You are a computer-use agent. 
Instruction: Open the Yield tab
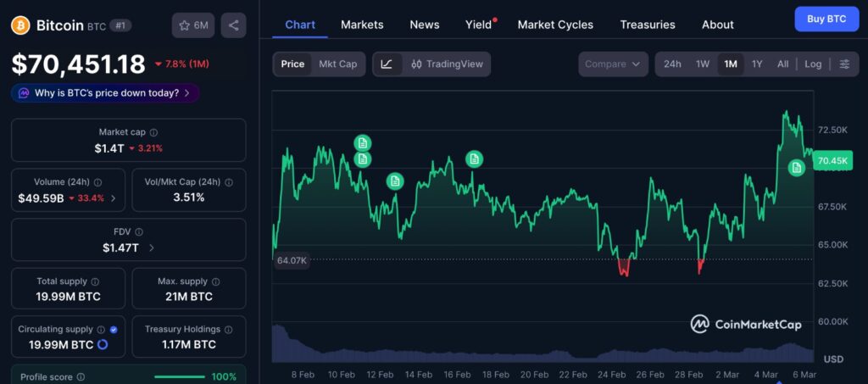click(x=478, y=25)
